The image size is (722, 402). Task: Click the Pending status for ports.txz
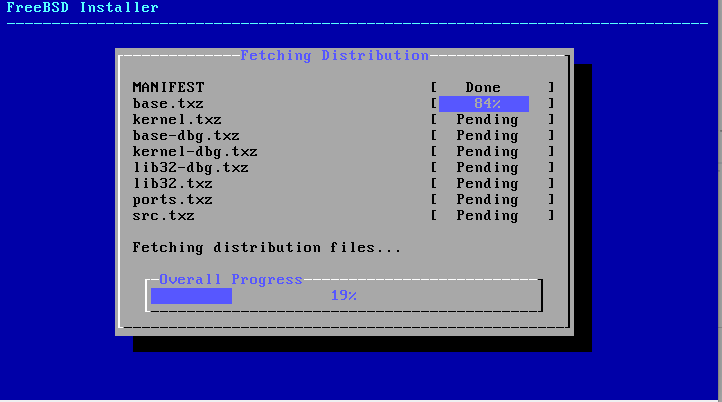pos(487,200)
